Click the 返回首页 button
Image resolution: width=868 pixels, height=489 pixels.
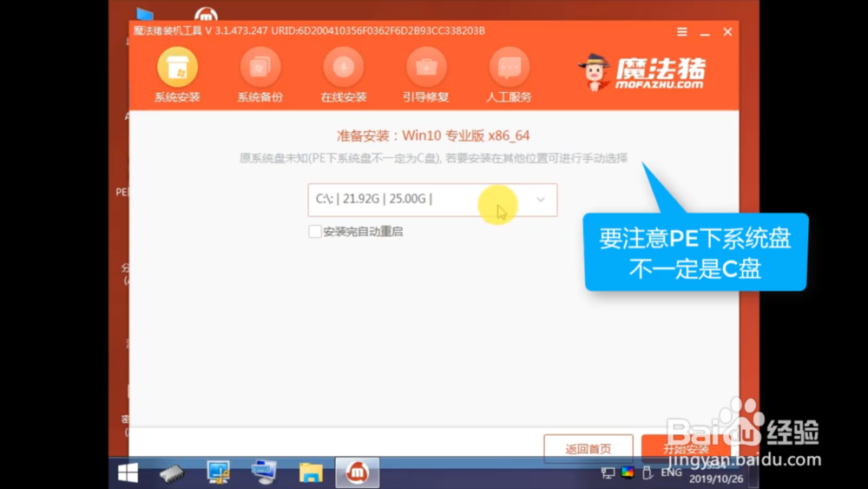[589, 448]
